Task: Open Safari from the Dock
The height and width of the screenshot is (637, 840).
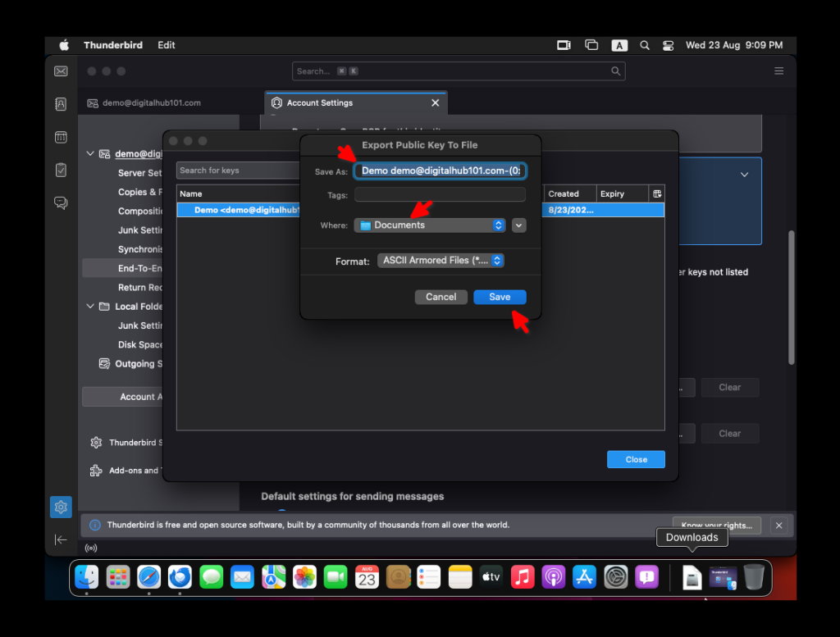Action: [x=149, y=577]
